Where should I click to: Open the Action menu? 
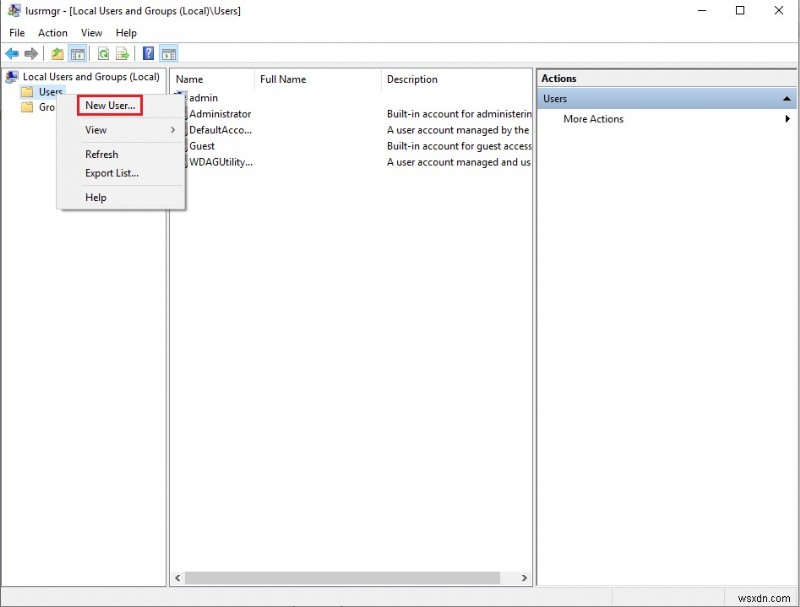coord(52,32)
